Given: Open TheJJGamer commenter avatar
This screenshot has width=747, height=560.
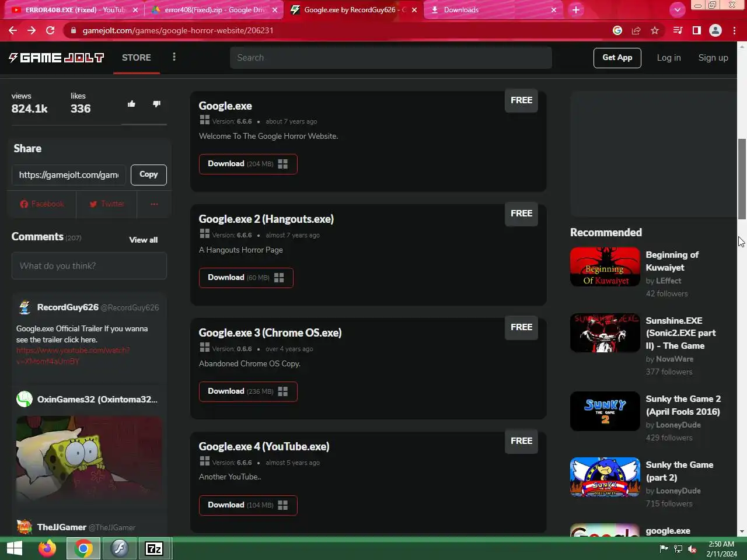Looking at the screenshot, I should (25, 527).
